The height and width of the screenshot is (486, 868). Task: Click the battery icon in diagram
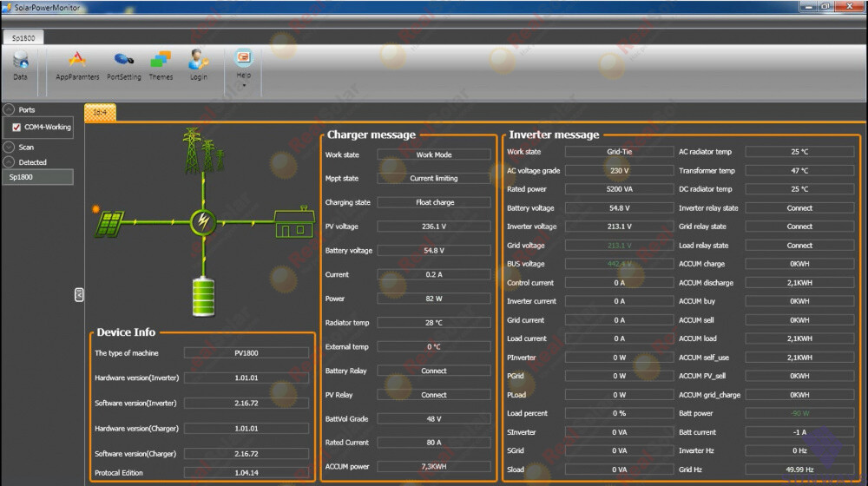pyautogui.click(x=202, y=296)
